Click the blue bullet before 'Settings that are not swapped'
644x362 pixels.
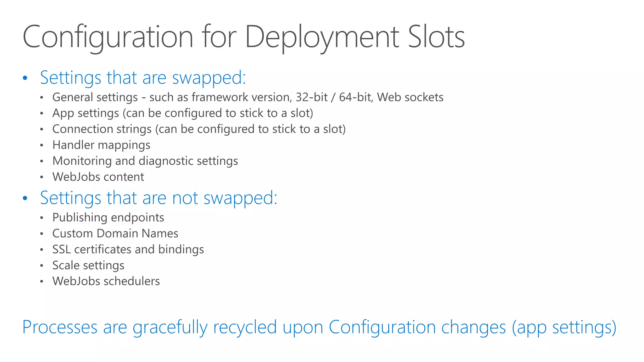coord(25,198)
